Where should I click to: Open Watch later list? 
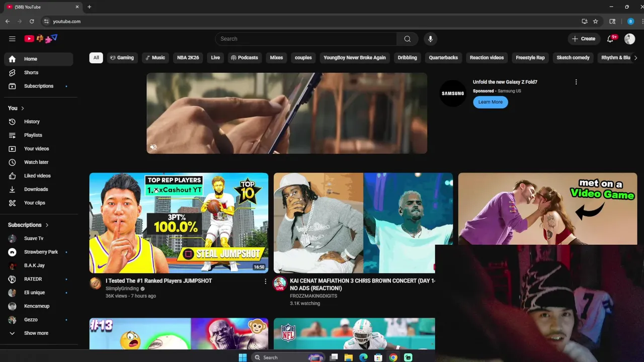(x=39, y=162)
